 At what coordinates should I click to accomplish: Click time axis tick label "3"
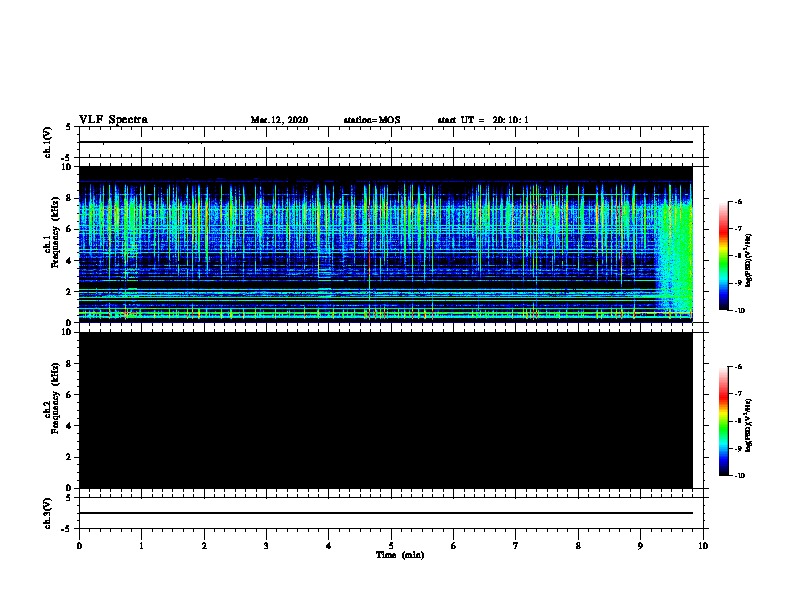tap(266, 546)
